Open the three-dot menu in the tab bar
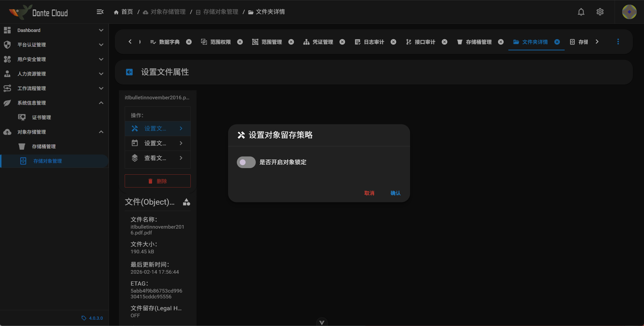 618,42
